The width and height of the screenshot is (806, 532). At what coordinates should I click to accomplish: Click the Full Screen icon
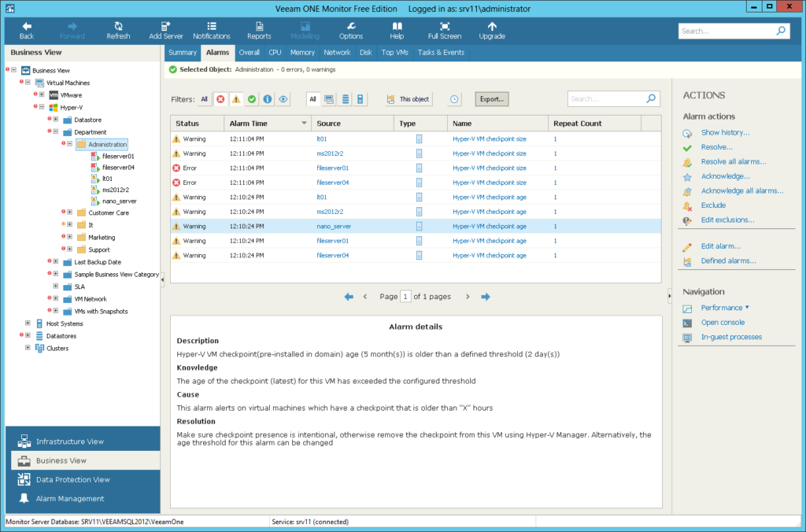tap(444, 30)
